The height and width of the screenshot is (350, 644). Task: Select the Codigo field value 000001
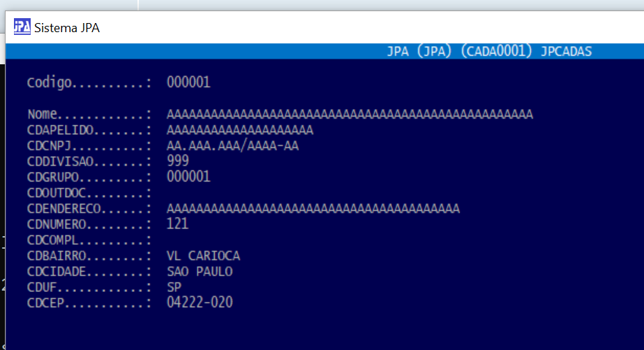pyautogui.click(x=188, y=83)
